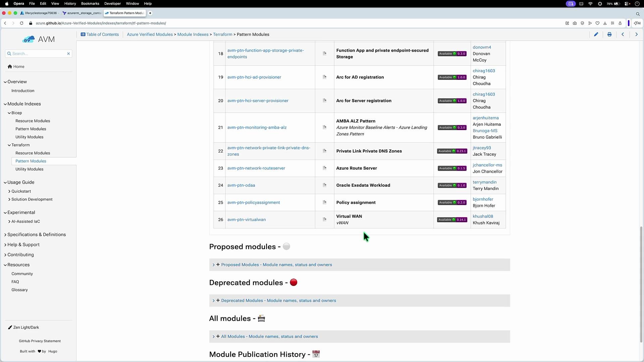Open the FAQ sidebar item

pos(15,282)
